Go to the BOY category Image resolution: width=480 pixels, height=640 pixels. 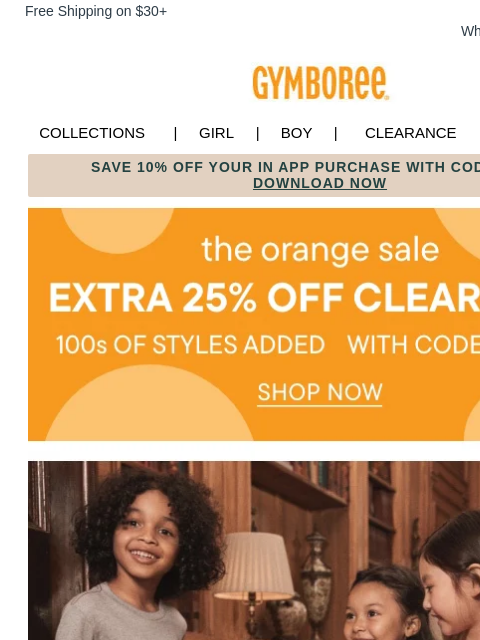(296, 133)
